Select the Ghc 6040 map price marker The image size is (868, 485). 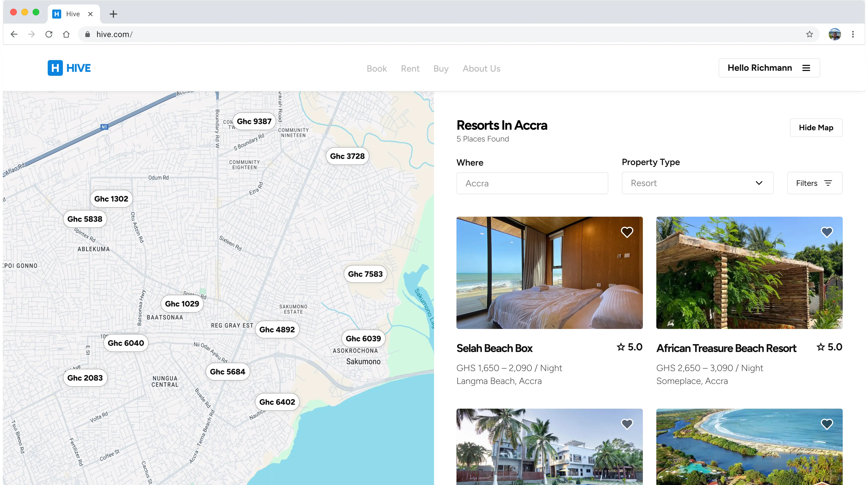126,343
